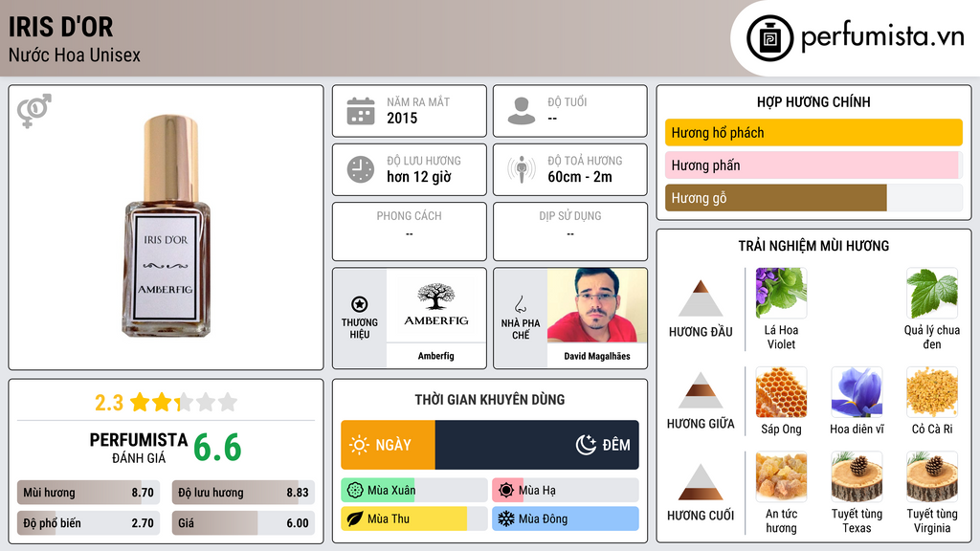Click the flower icon for Mùa Xuân
The width and height of the screenshot is (980, 551).
pos(355,491)
